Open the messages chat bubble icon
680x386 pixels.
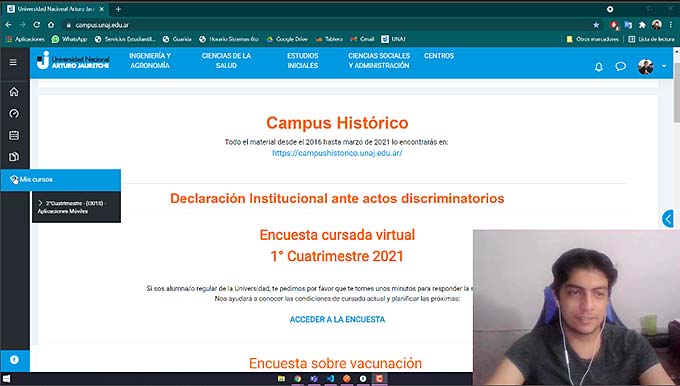[621, 66]
